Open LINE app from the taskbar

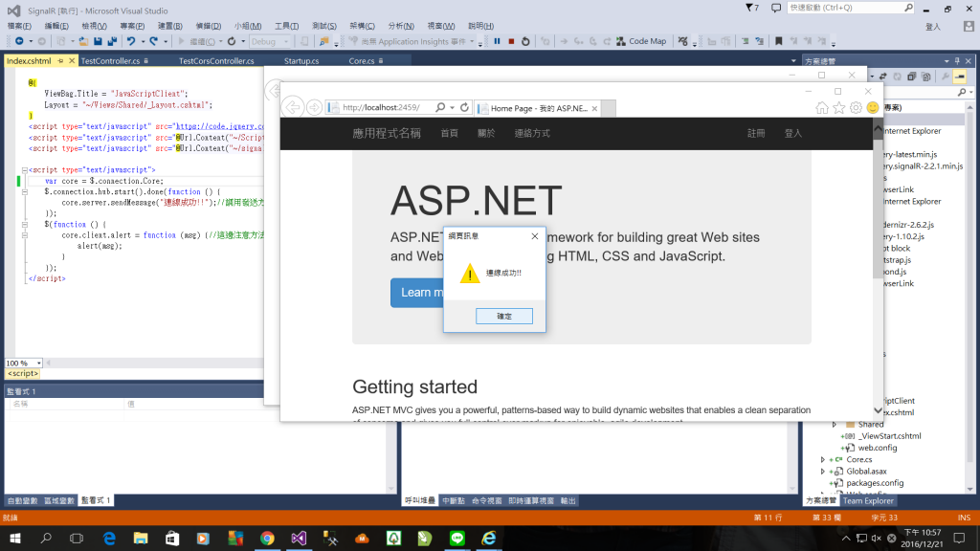(457, 538)
